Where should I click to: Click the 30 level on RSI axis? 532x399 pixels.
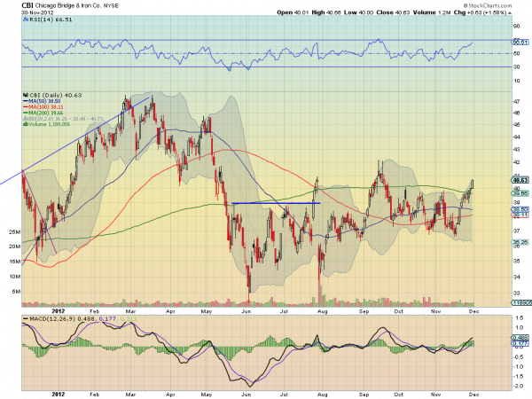[516, 67]
